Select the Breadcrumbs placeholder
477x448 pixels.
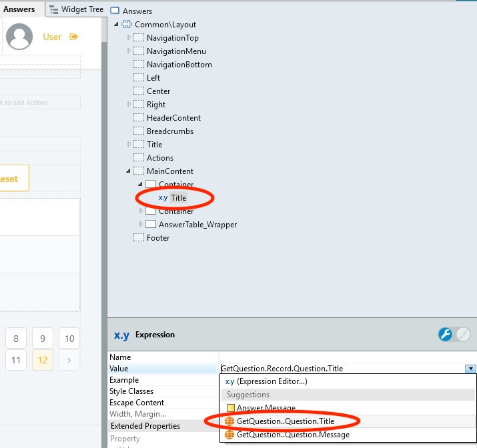tap(170, 131)
